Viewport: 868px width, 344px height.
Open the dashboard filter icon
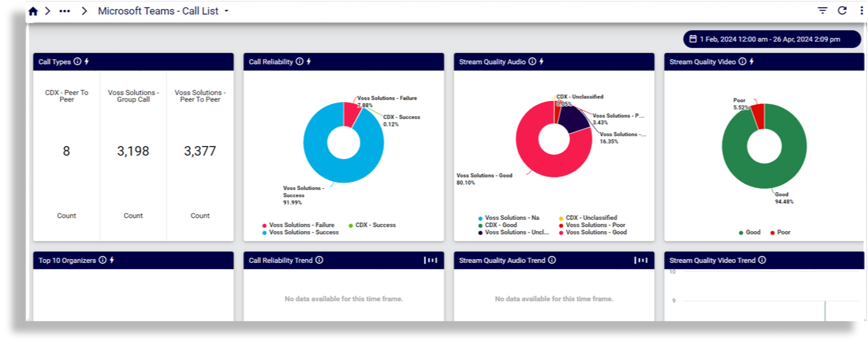click(x=822, y=10)
